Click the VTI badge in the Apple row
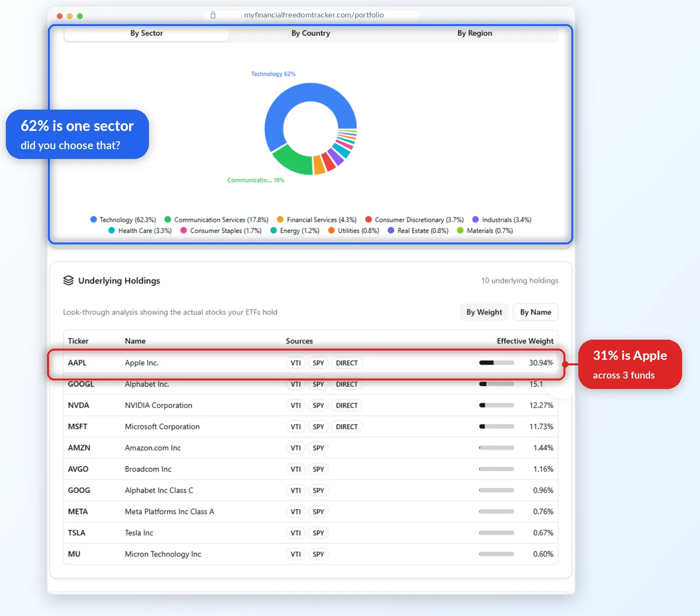 (x=296, y=363)
